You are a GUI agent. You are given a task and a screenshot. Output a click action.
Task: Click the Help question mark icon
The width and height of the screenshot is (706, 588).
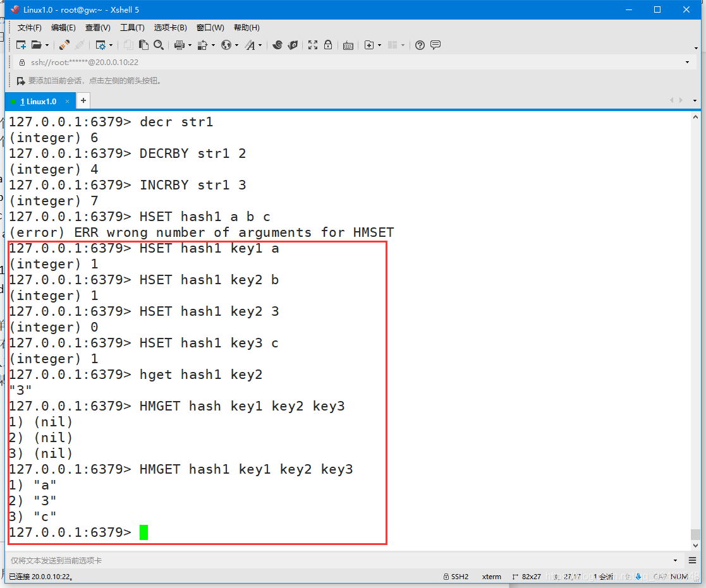coord(420,45)
